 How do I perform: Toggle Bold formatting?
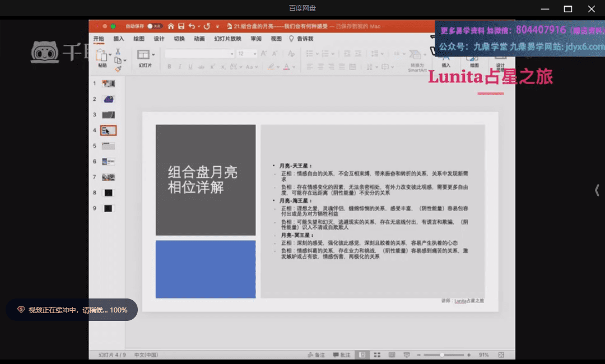[169, 67]
